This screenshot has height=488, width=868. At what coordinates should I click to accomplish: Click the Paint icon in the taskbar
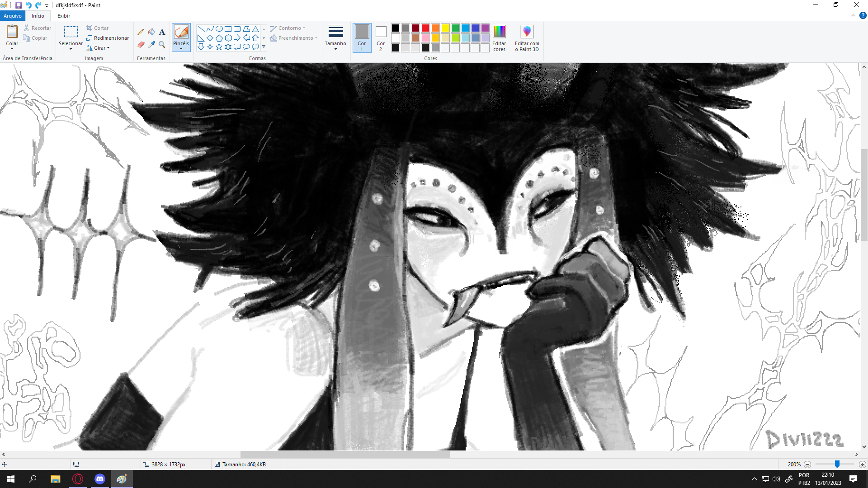(x=122, y=479)
